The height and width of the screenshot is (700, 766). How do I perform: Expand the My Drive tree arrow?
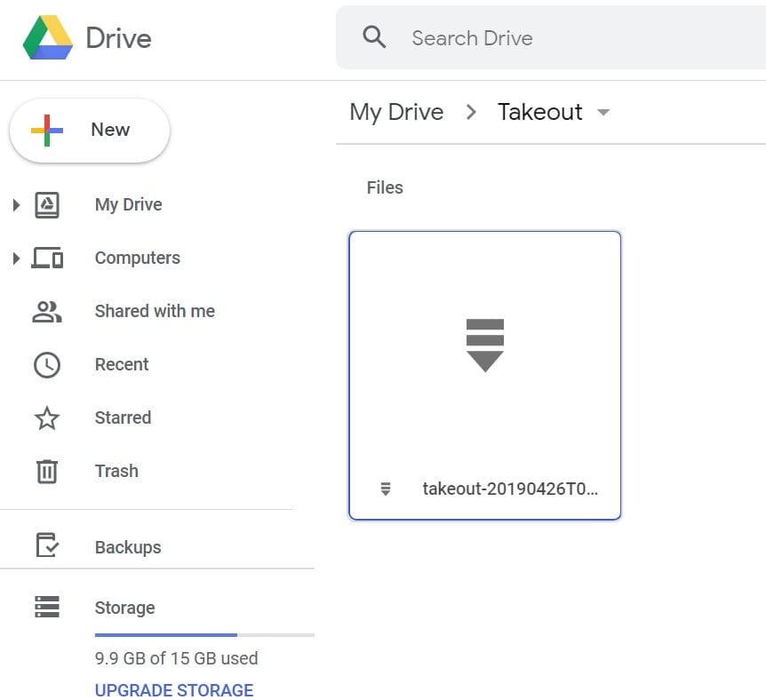click(x=16, y=204)
